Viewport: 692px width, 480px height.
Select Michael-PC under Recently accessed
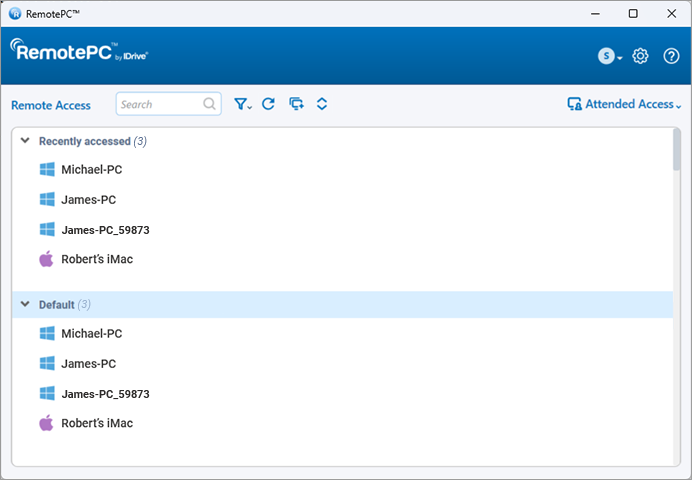pos(91,170)
